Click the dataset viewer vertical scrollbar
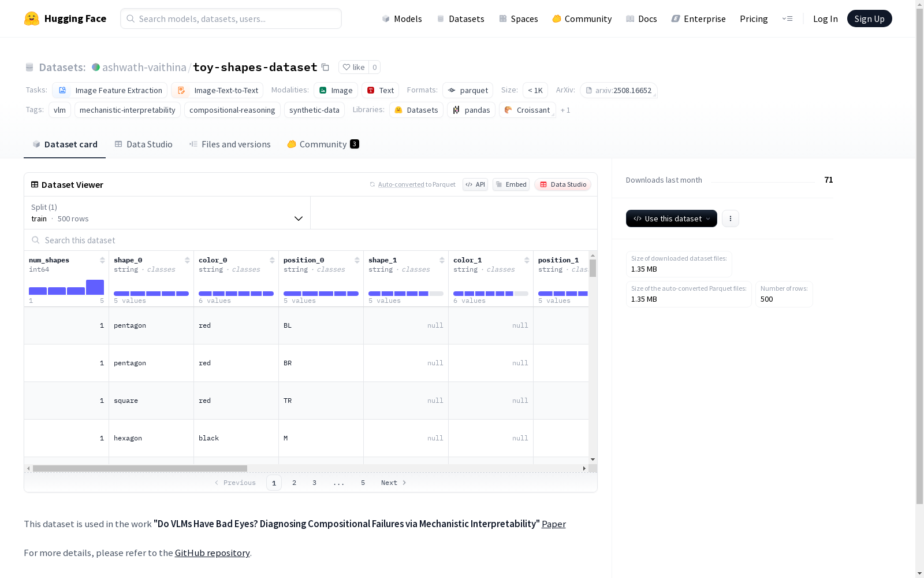924x578 pixels. tap(593, 268)
